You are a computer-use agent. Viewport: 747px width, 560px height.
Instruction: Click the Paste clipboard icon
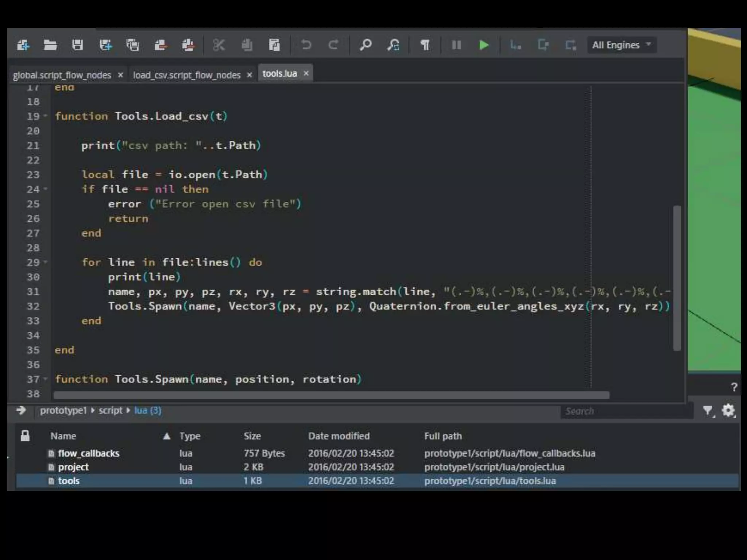274,45
